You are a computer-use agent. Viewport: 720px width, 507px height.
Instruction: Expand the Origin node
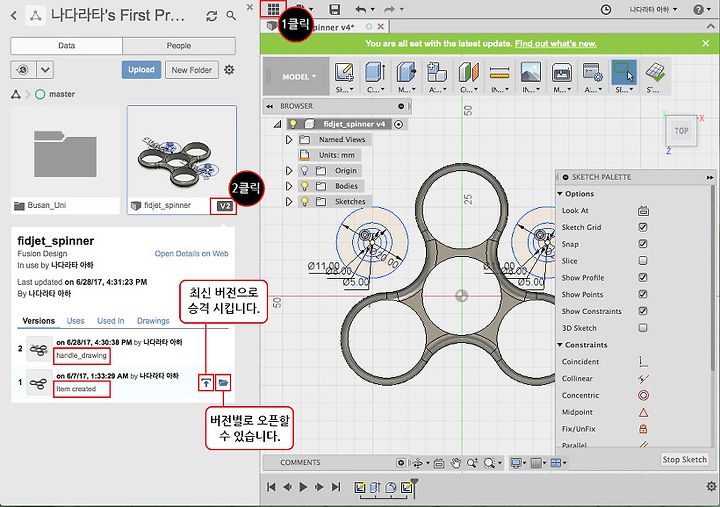point(289,170)
